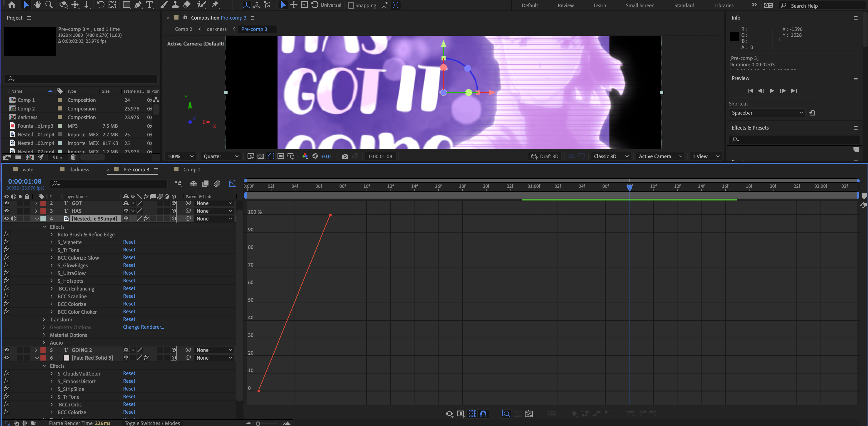Choose the Rotation tool
868x426 pixels.
(101, 5)
